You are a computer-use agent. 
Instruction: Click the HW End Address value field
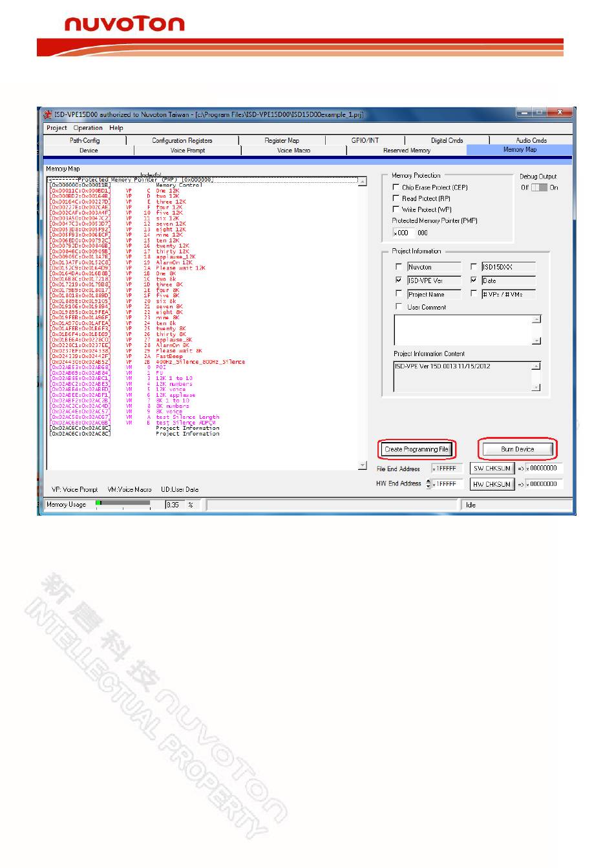tap(447, 484)
